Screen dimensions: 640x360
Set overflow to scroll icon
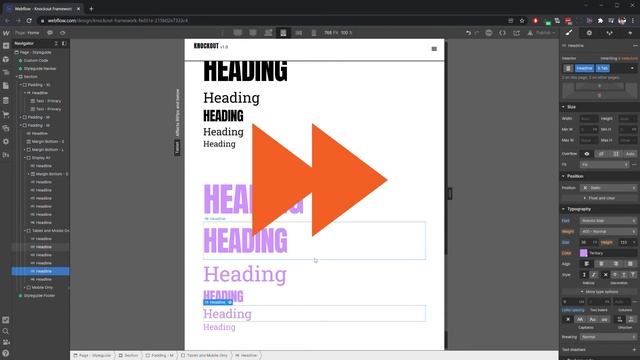(616, 154)
